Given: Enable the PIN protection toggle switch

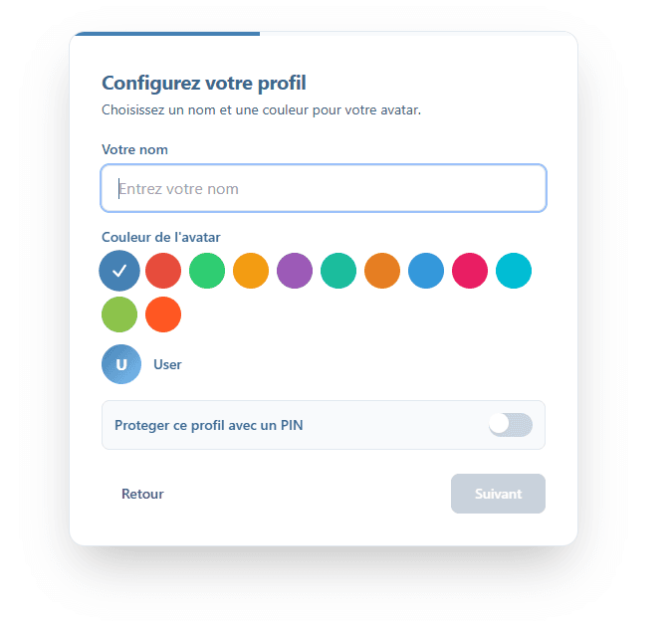Looking at the screenshot, I should coord(510,425).
